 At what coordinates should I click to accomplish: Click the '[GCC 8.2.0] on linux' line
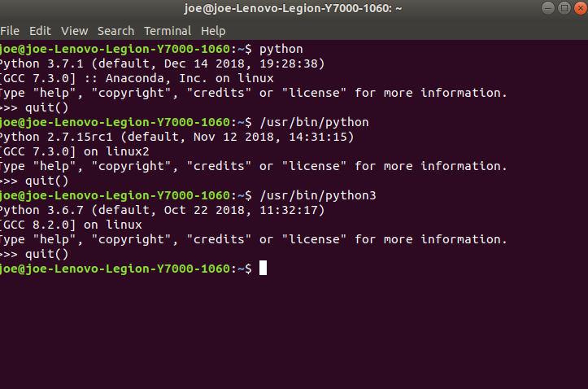coord(71,225)
